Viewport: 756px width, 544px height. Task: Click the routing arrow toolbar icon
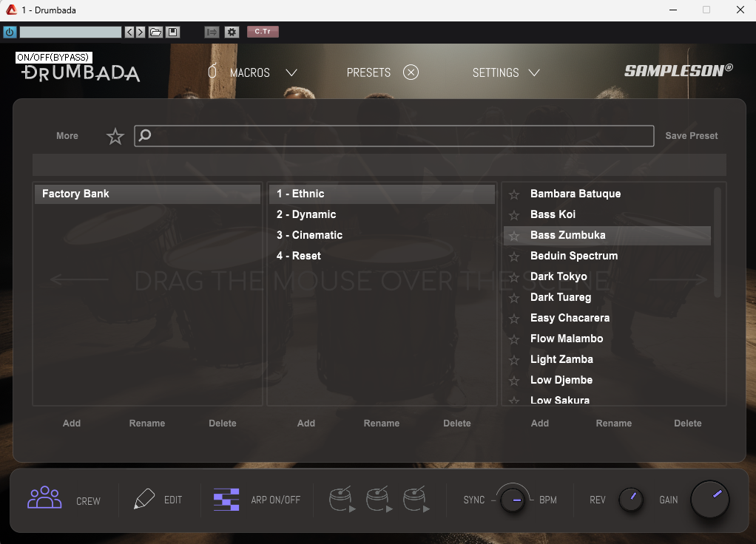tap(212, 32)
